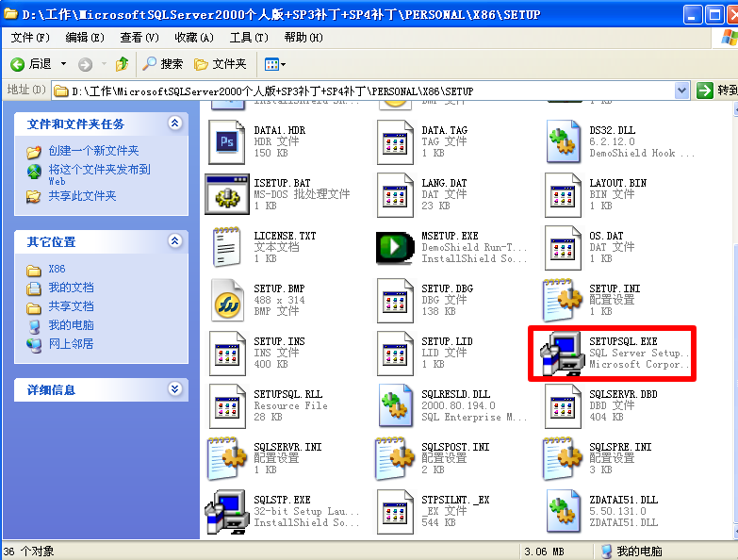The image size is (738, 560).
Task: Select the SQLSTP.EXE setup launcher icon
Action: tap(226, 511)
